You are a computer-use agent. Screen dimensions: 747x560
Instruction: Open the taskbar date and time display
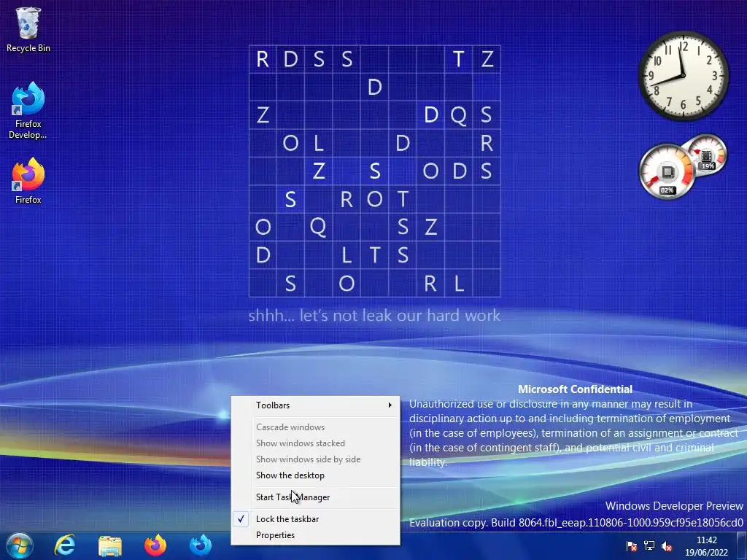click(706, 546)
